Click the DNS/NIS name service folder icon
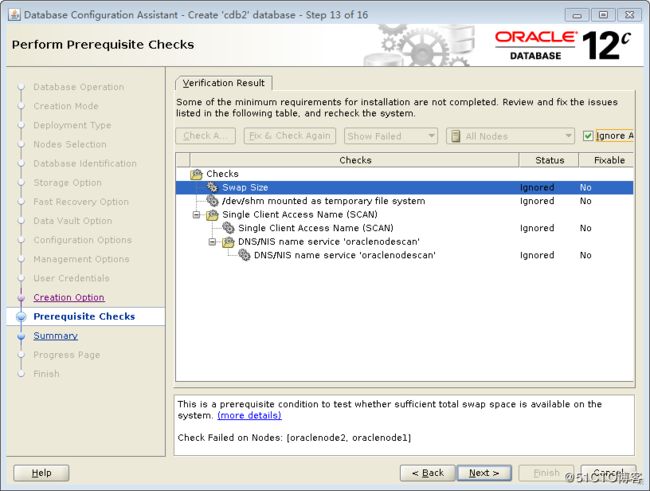This screenshot has height=491, width=650. tap(228, 242)
